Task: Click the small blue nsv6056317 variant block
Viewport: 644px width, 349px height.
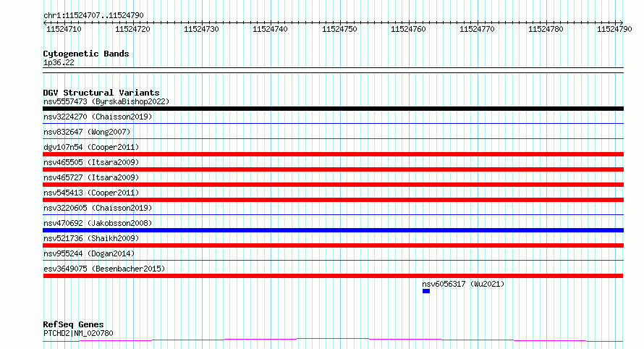Action: [426, 291]
